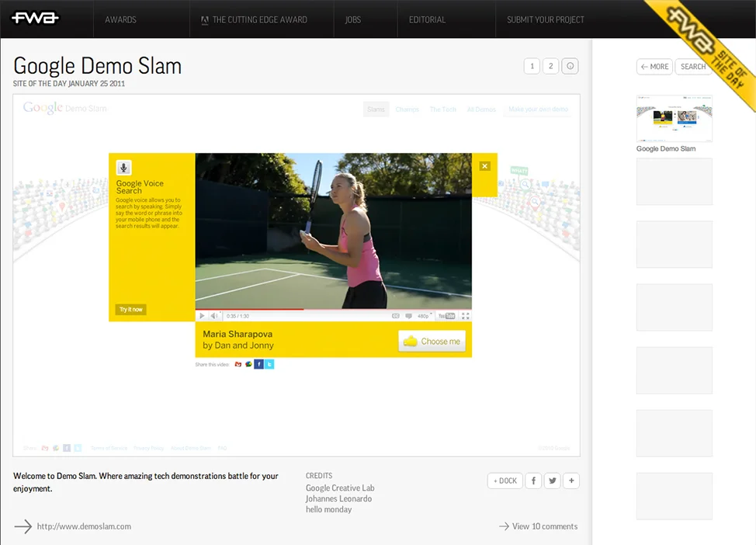Select the All Demos tab
The image size is (756, 545).
(481, 109)
